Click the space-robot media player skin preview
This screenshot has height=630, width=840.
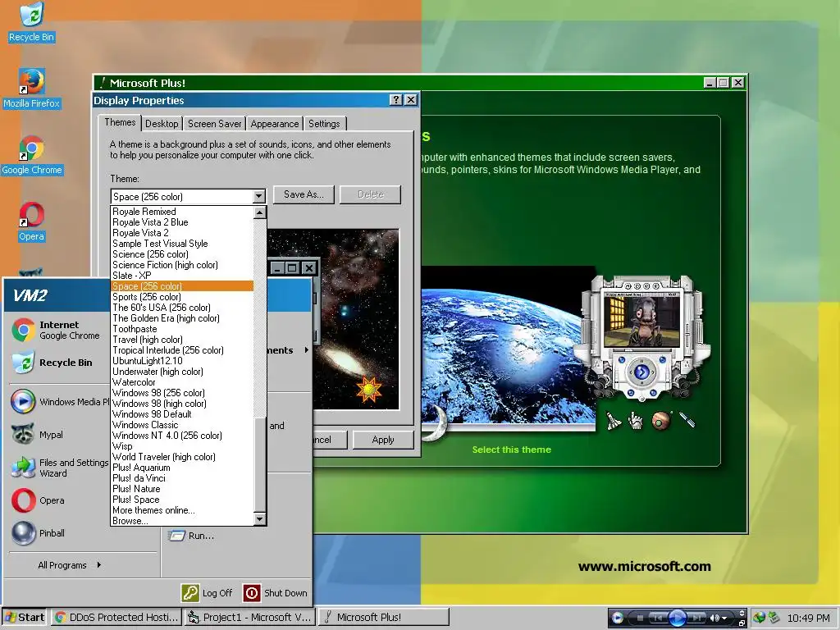641,339
